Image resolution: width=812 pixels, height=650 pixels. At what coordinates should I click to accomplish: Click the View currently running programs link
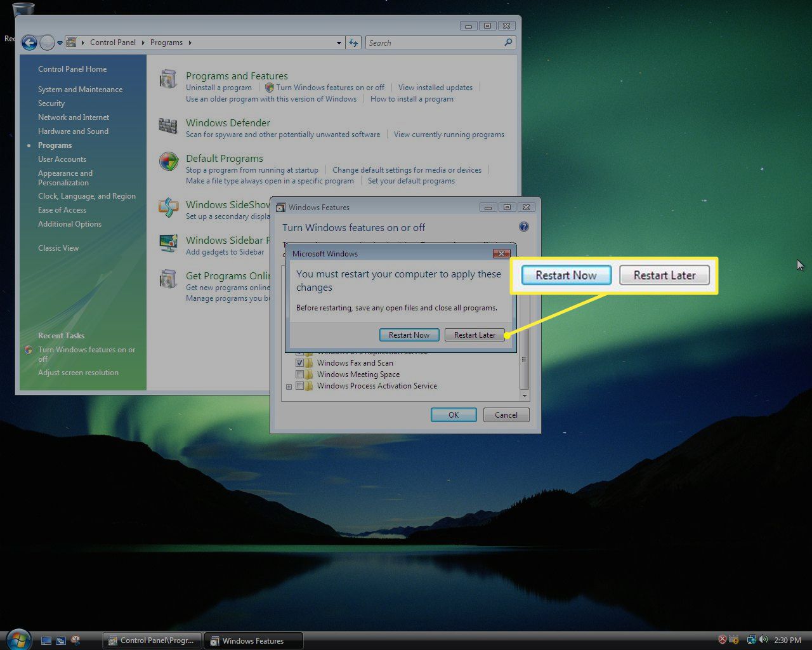pyautogui.click(x=449, y=135)
